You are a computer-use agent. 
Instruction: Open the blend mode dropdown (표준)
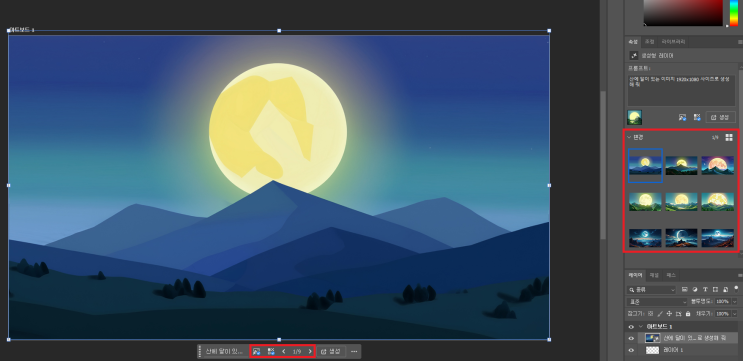(656, 301)
